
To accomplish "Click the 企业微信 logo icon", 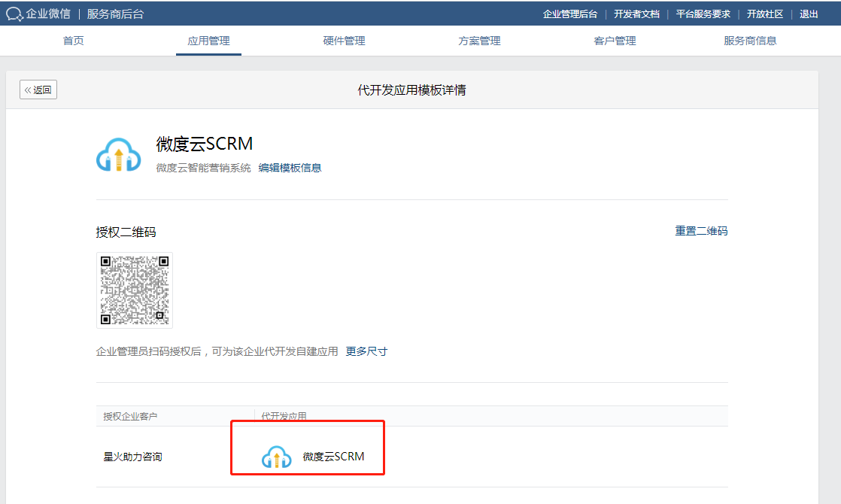I will click(x=14, y=14).
